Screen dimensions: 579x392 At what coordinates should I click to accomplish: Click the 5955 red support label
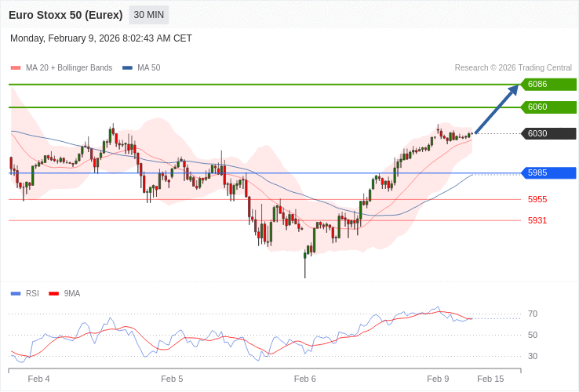(x=537, y=200)
